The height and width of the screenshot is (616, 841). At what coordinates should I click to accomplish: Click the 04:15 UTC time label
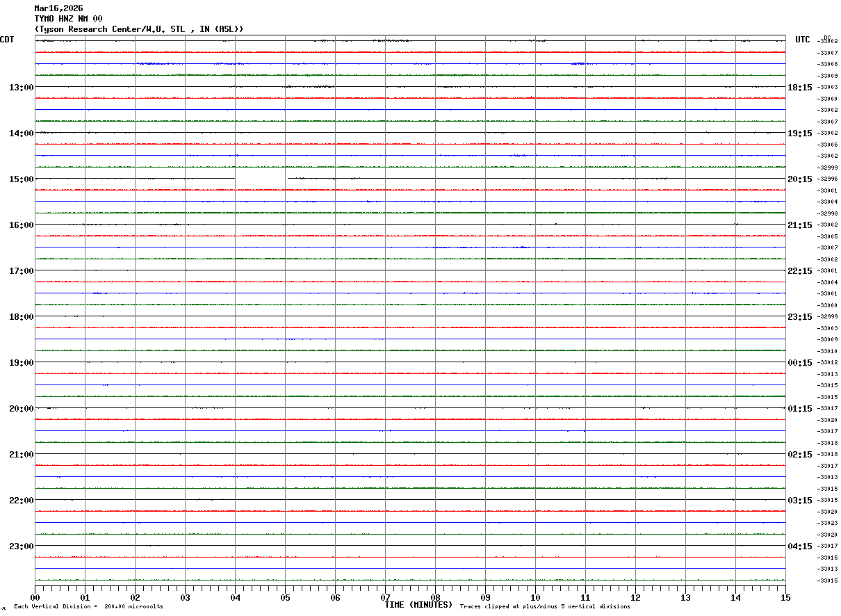tap(799, 546)
